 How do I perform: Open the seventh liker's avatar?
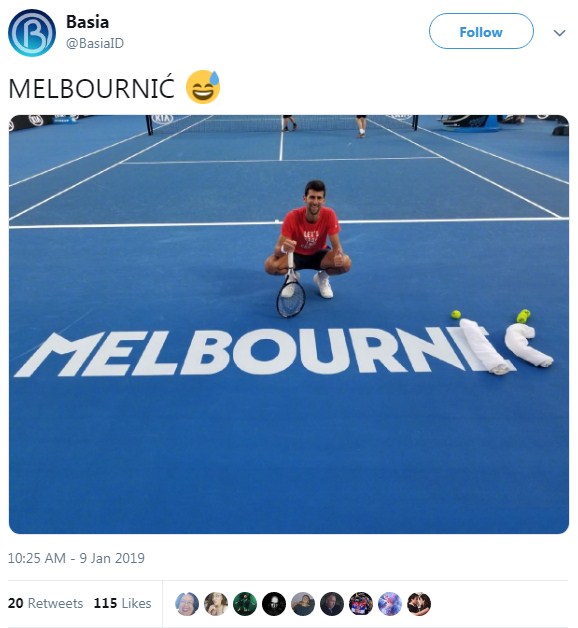(x=361, y=604)
